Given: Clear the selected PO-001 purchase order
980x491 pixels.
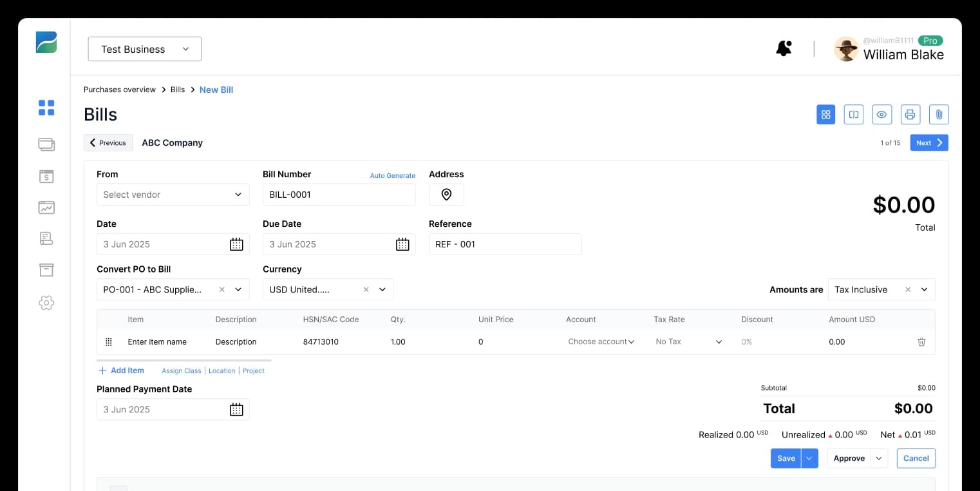Looking at the screenshot, I should 221,289.
